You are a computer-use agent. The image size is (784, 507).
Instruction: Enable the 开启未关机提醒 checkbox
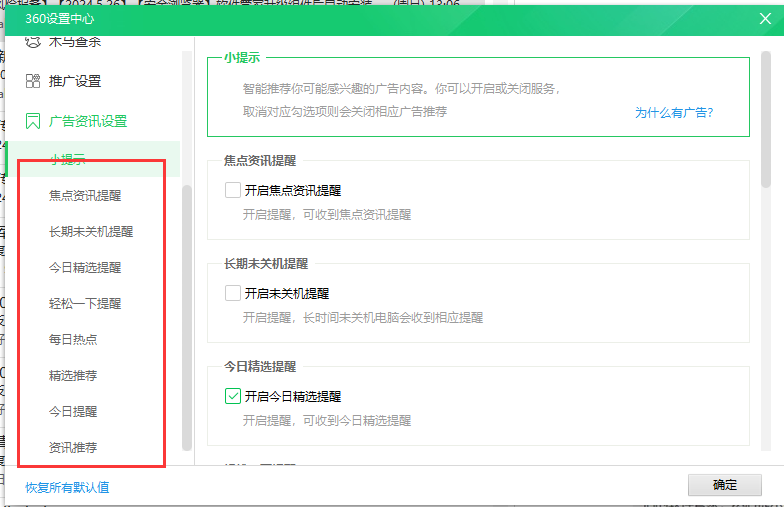coord(232,293)
